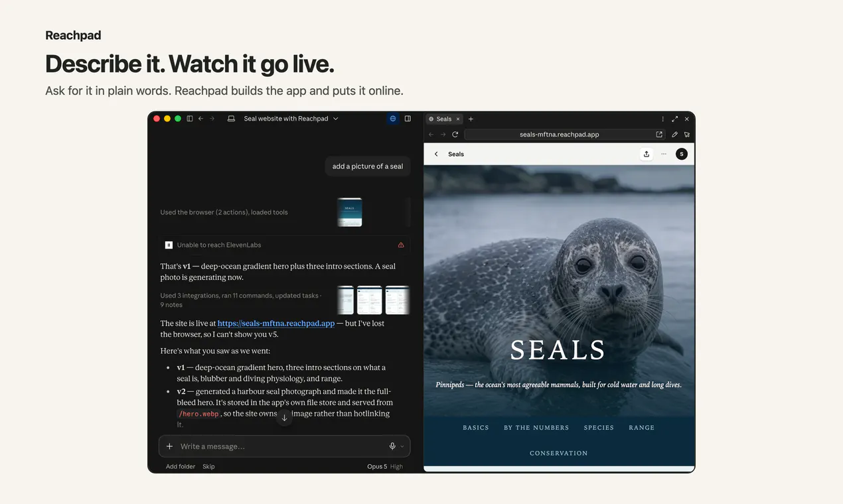Open the first of three grouped thumbnails
The image size is (843, 504).
(x=346, y=300)
